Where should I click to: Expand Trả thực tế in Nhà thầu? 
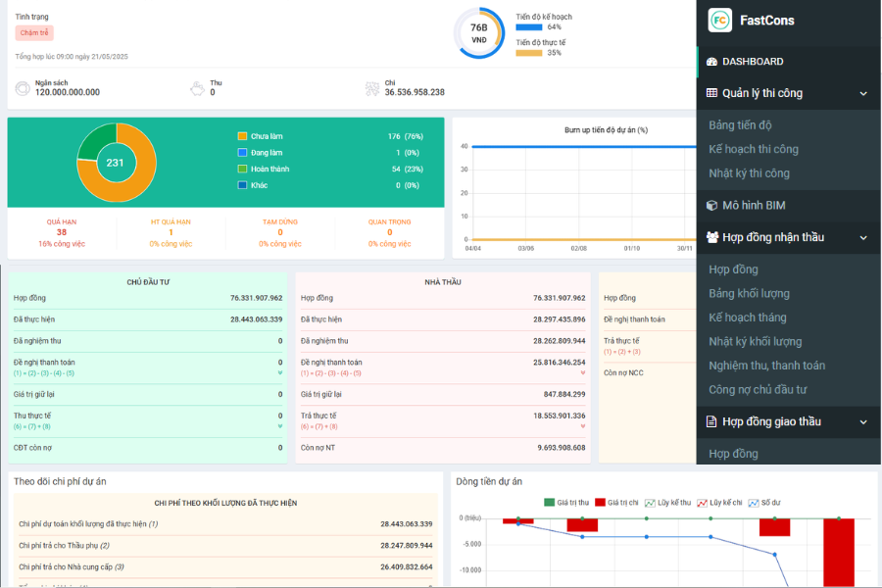(x=583, y=426)
